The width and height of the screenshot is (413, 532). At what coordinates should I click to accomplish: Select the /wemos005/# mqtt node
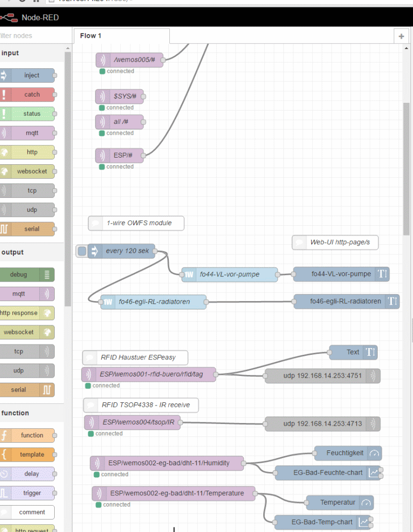click(x=130, y=60)
